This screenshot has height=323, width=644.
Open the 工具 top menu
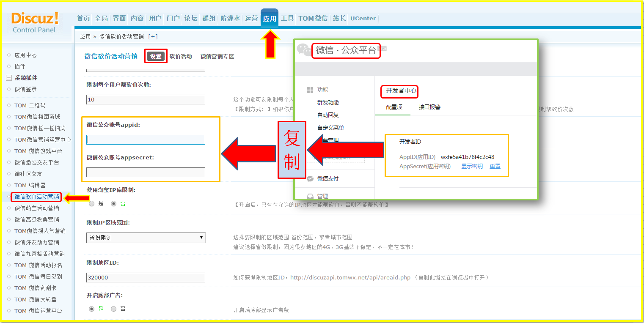287,19
